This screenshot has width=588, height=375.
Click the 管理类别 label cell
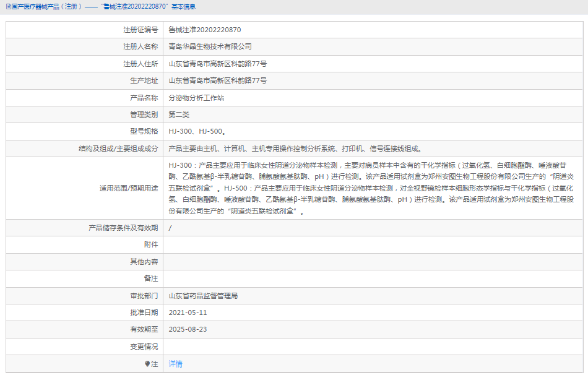click(x=85, y=114)
